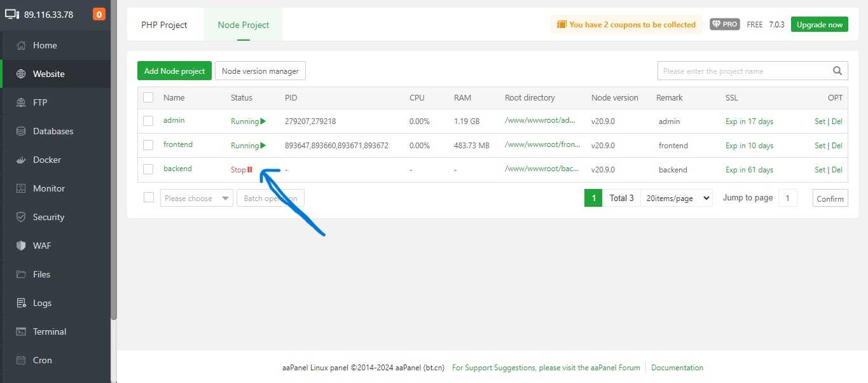
Task: Toggle the select-all checkbox in table header
Action: [x=148, y=97]
